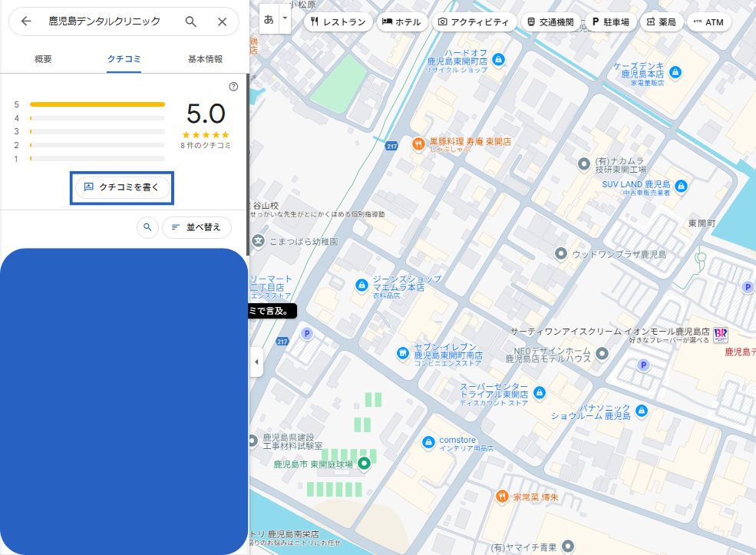This screenshot has height=555, width=756.
Task: Click the 5-star rating bar
Action: coord(97,104)
